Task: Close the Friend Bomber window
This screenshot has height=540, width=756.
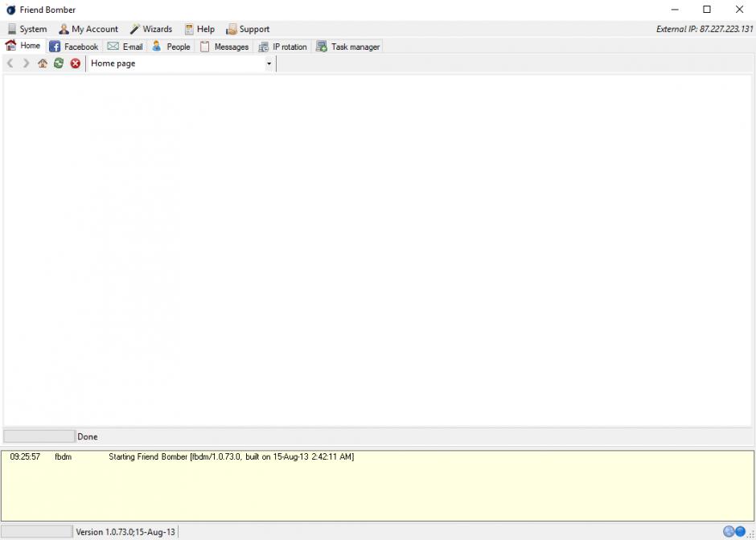Action: coord(739,10)
